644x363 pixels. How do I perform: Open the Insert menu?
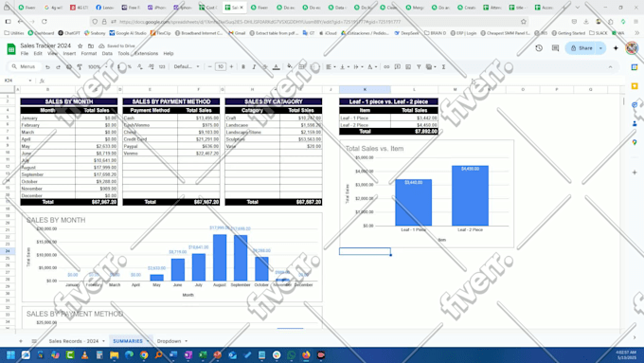click(69, 53)
